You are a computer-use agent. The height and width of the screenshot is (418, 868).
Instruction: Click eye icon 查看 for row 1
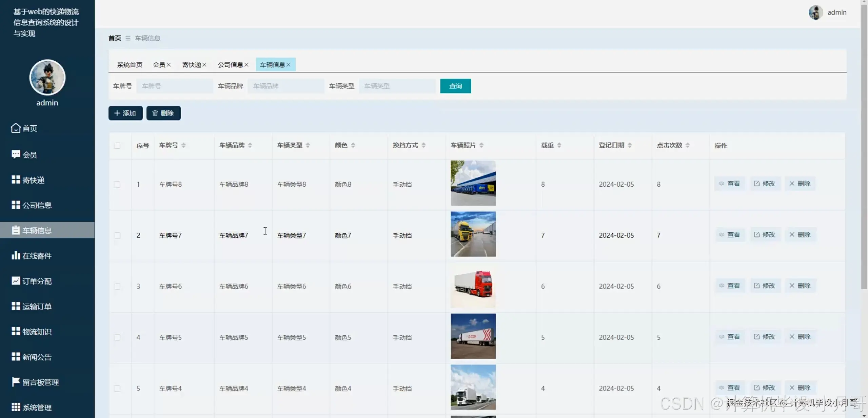click(722, 184)
